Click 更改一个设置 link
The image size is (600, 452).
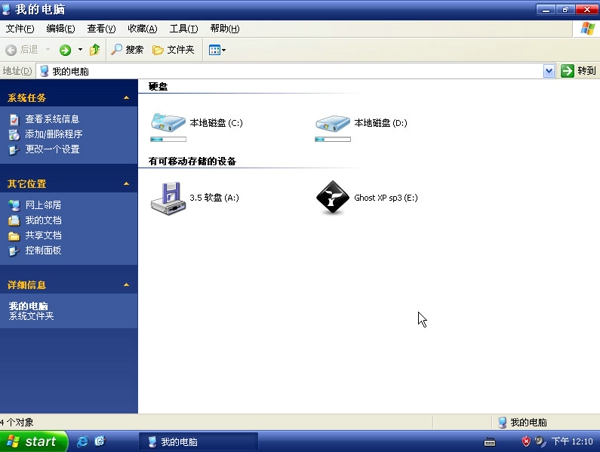[52, 149]
